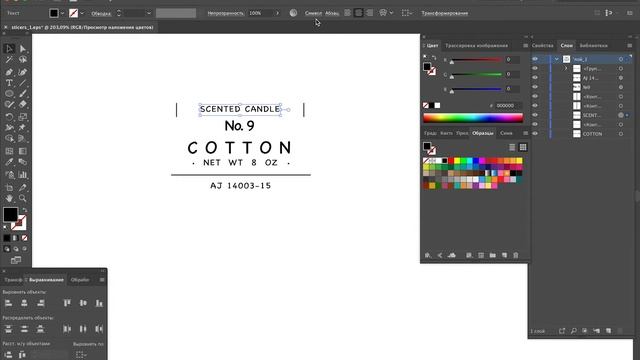Select the Eraser tool
This screenshot has width=640, height=360.
[23, 104]
